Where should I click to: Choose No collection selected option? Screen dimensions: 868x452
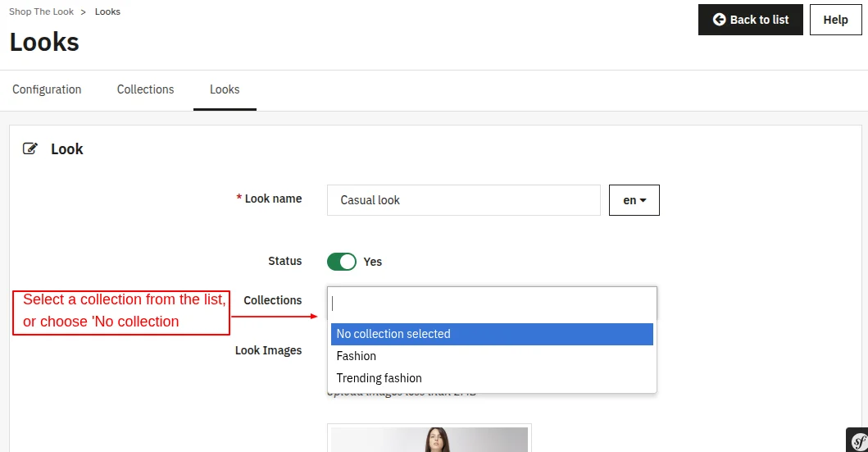(492, 334)
